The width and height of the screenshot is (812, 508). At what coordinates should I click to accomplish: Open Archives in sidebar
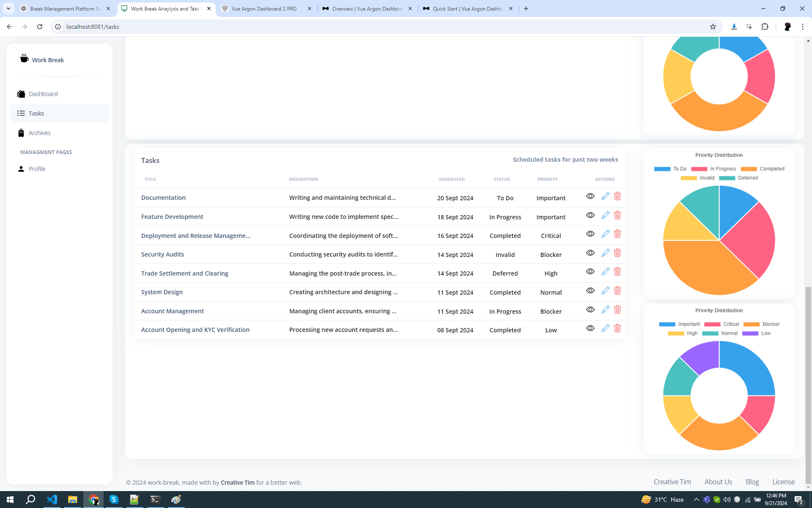(x=60, y=133)
